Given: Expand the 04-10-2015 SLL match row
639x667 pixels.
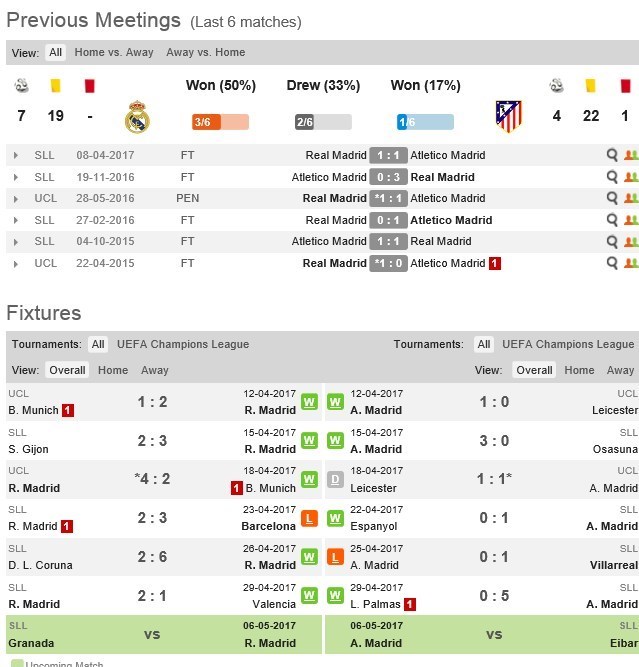Looking at the screenshot, I should click(x=15, y=241).
